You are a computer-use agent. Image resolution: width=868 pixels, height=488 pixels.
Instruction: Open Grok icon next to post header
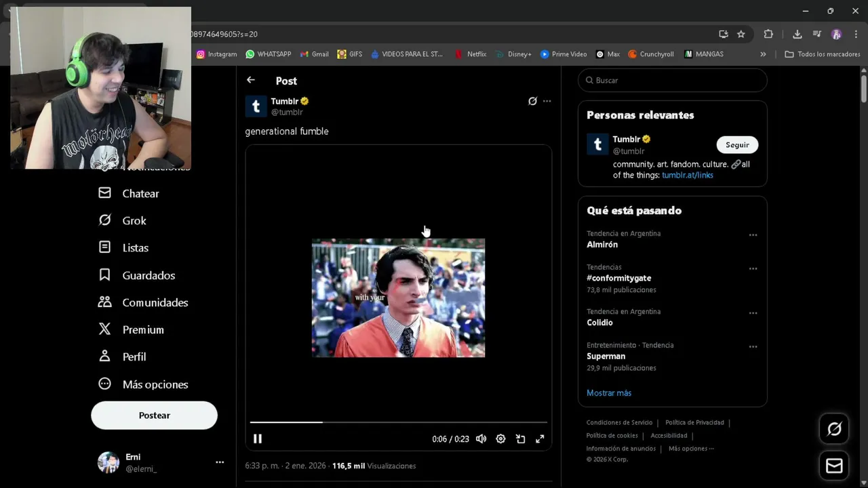532,101
